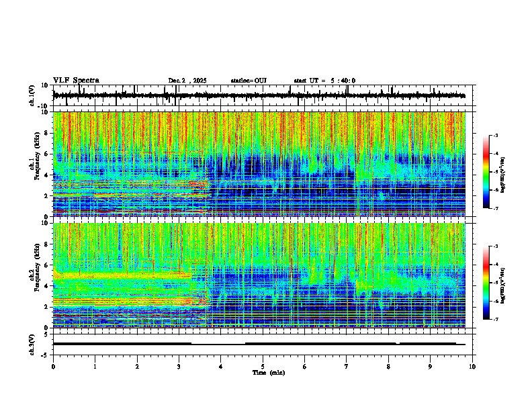Click the "station=OUI" header label
The image size is (532, 411).
pos(249,81)
